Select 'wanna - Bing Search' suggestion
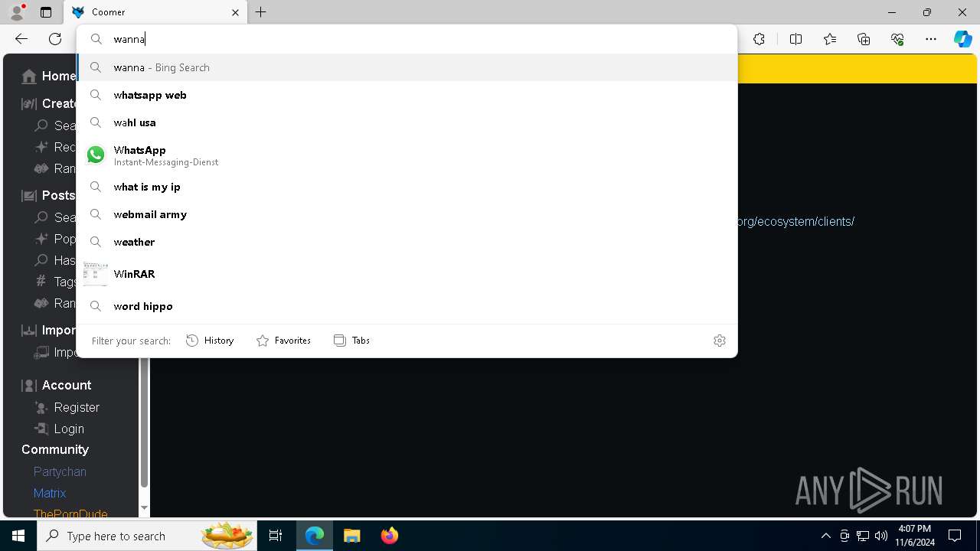Viewport: 980px width, 551px height. point(407,67)
